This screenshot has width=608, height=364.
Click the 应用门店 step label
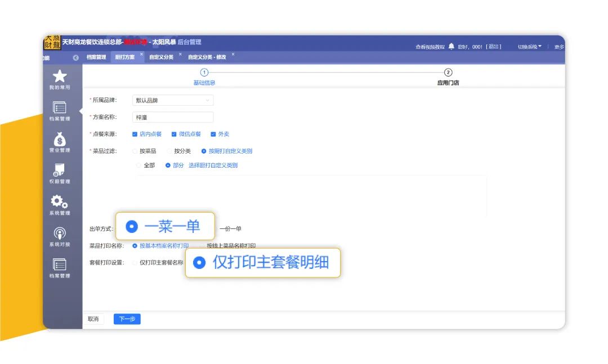pyautogui.click(x=448, y=83)
